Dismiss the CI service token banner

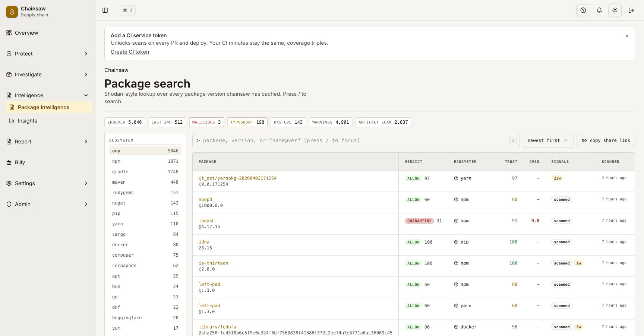point(627,36)
